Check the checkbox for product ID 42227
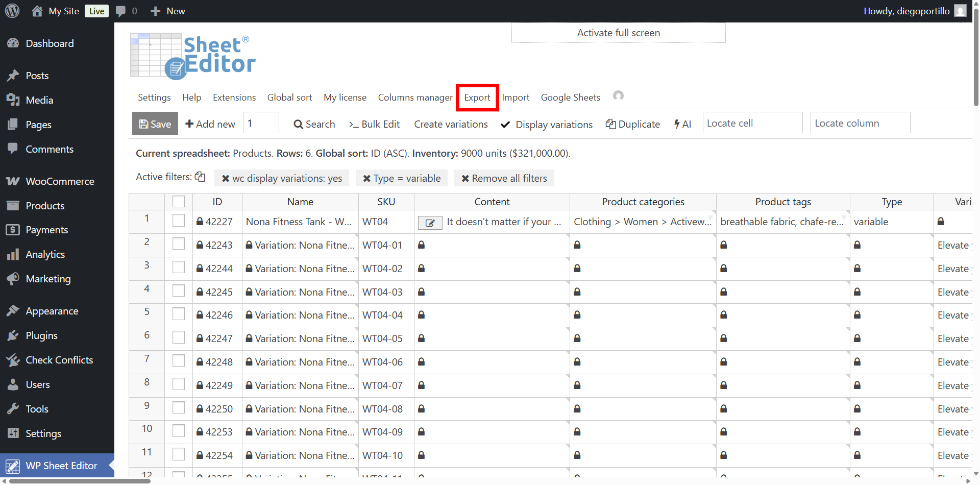 179,221
